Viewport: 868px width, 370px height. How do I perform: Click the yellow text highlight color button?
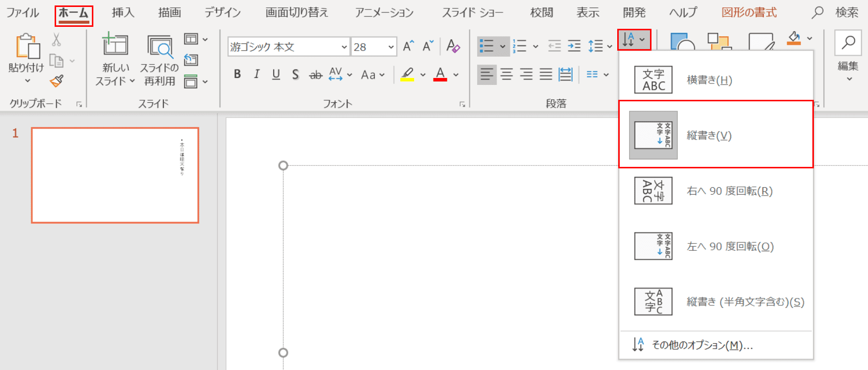[x=407, y=74]
